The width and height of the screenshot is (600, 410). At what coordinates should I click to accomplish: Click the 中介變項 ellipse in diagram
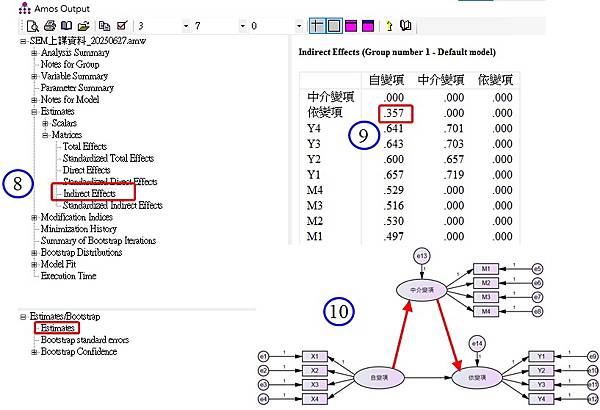[x=422, y=290]
